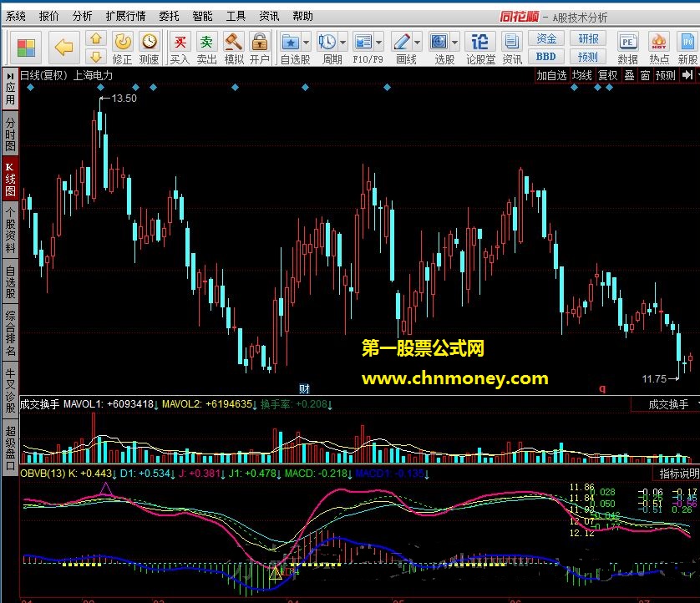The width and height of the screenshot is (700, 603).
Task: Expand the 画线 dropdown arrow
Action: pyautogui.click(x=418, y=43)
